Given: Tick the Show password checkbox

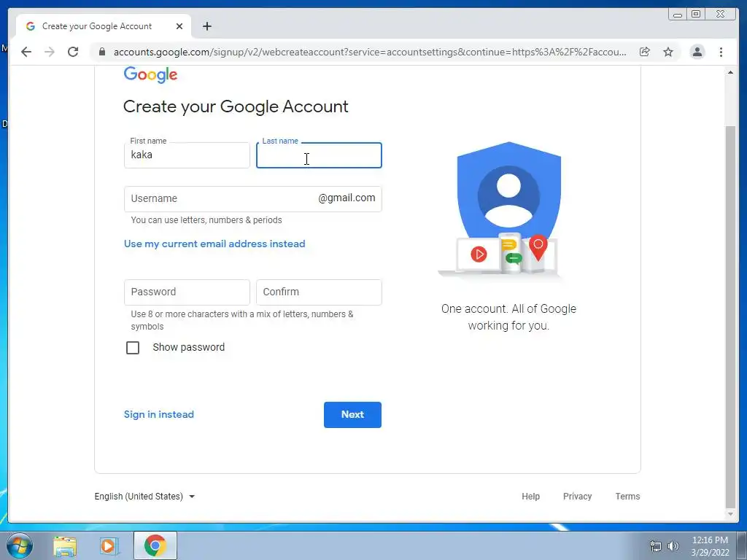Looking at the screenshot, I should [x=133, y=348].
